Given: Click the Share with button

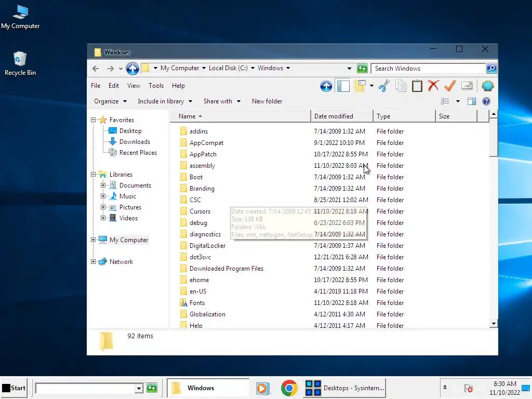Looking at the screenshot, I should [222, 101].
